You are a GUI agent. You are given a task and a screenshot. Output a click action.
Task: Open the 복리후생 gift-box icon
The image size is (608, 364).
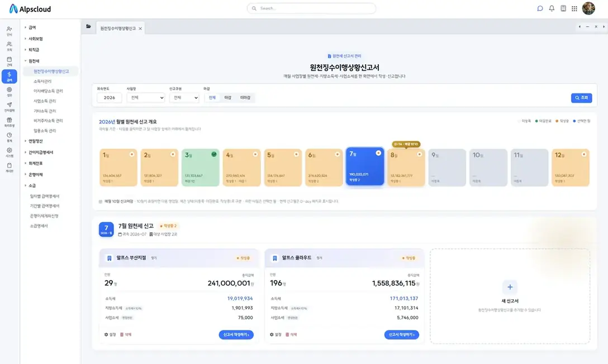(x=9, y=122)
